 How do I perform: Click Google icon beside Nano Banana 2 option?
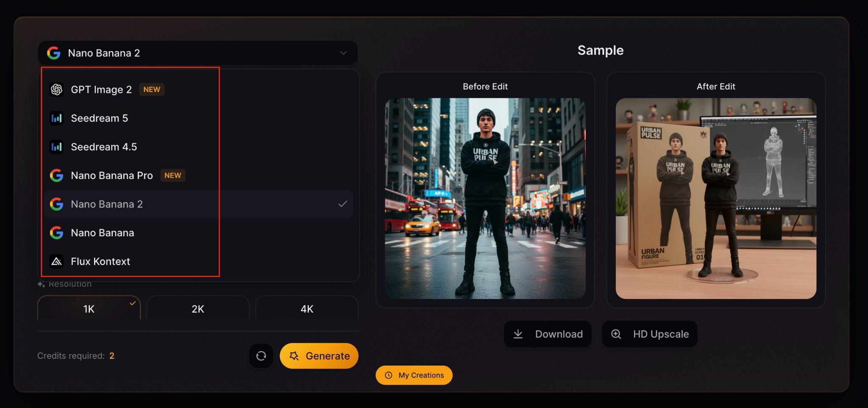pyautogui.click(x=56, y=204)
